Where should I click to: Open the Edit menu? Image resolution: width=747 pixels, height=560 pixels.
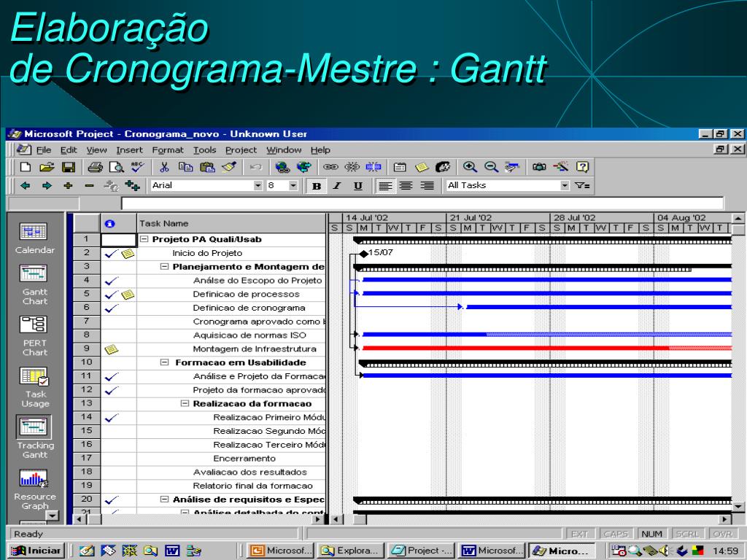click(x=69, y=150)
